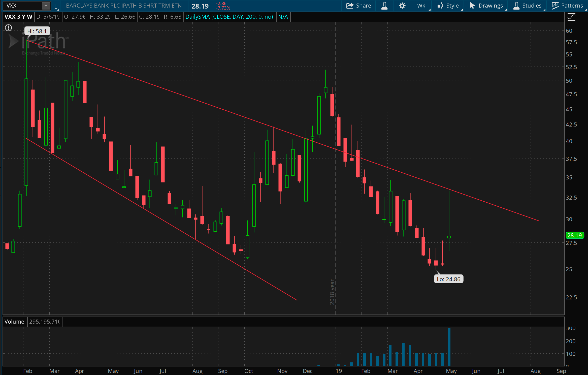Click the exclamation alert icon on the chart
588x375 pixels.
(x=8, y=28)
